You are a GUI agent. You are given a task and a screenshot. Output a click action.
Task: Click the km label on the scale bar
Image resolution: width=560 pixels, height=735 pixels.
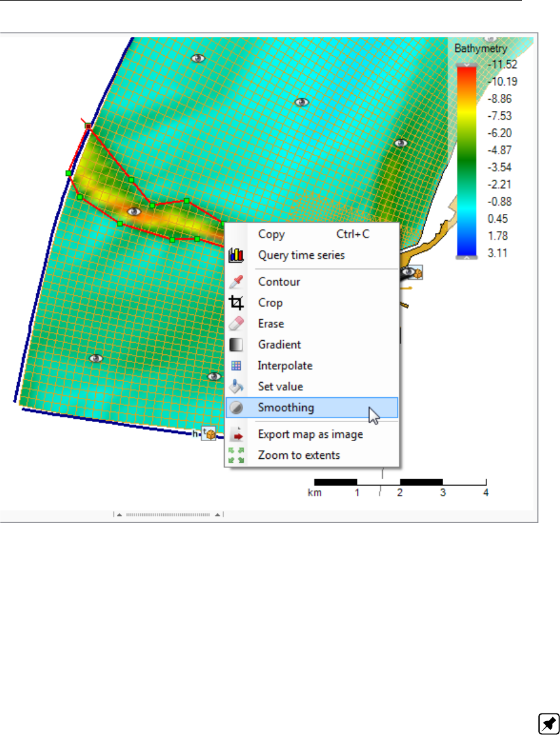click(315, 493)
